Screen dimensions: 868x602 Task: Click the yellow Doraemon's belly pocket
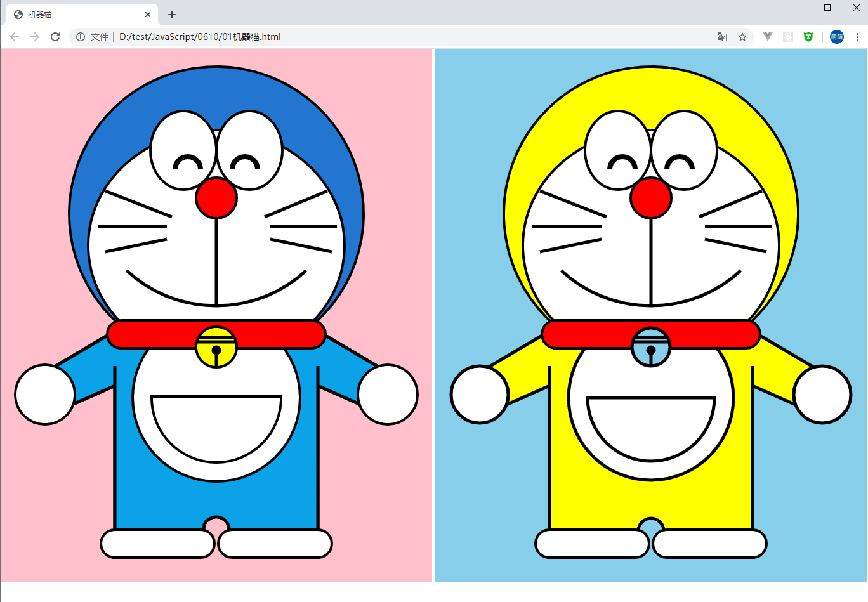pos(651,429)
